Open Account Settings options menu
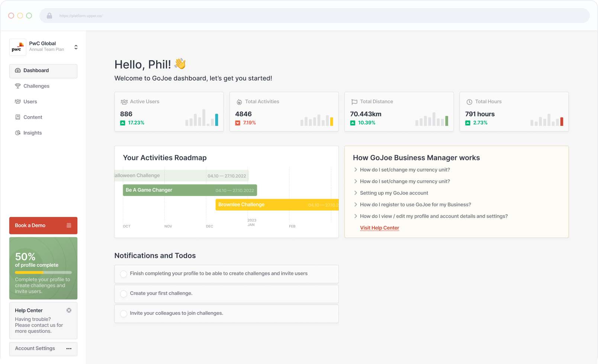This screenshot has width=598, height=364. click(69, 349)
